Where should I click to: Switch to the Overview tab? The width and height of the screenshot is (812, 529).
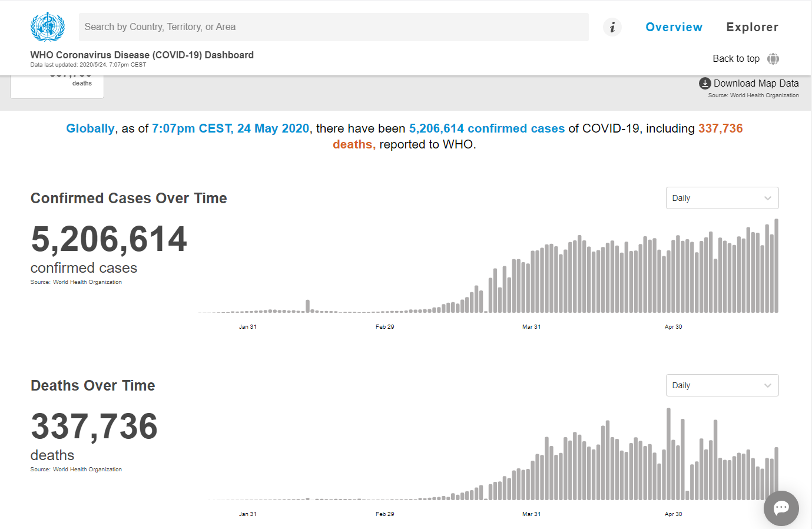(674, 27)
